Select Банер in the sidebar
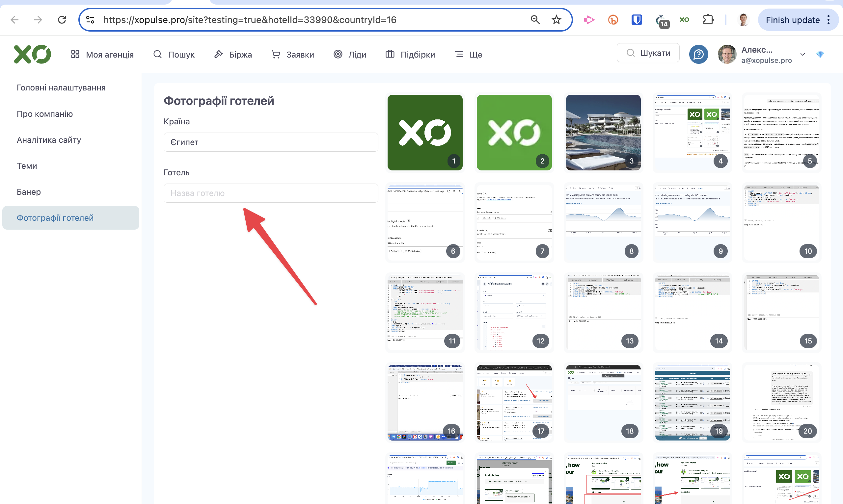The width and height of the screenshot is (843, 504). 29,192
